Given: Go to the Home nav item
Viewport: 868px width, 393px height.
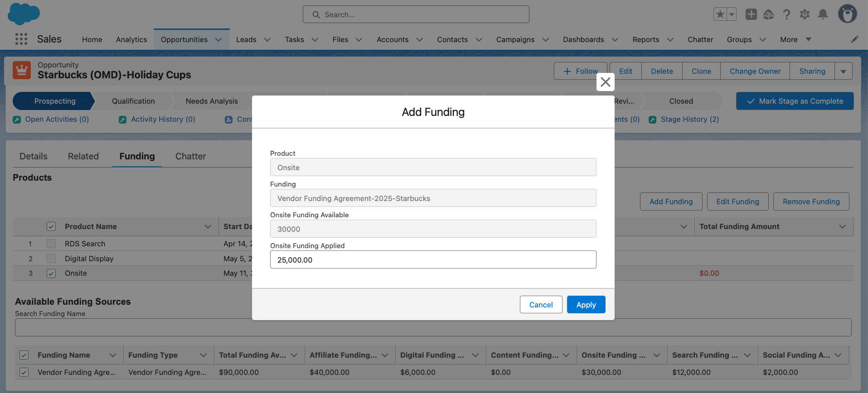Looking at the screenshot, I should click(92, 39).
